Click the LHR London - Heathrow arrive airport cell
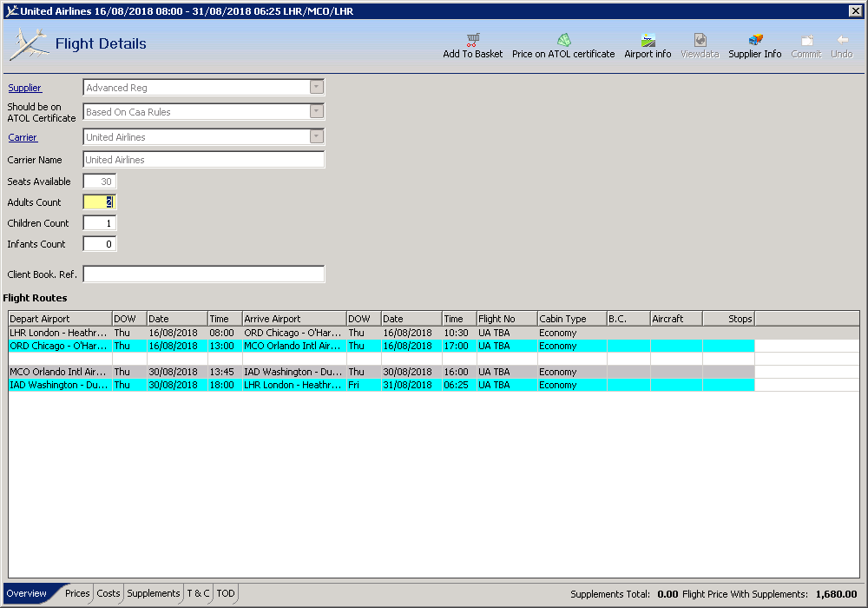 coord(294,385)
